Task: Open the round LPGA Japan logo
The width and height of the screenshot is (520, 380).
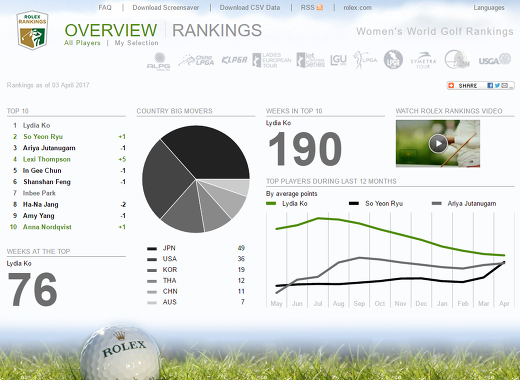Action: tap(393, 60)
